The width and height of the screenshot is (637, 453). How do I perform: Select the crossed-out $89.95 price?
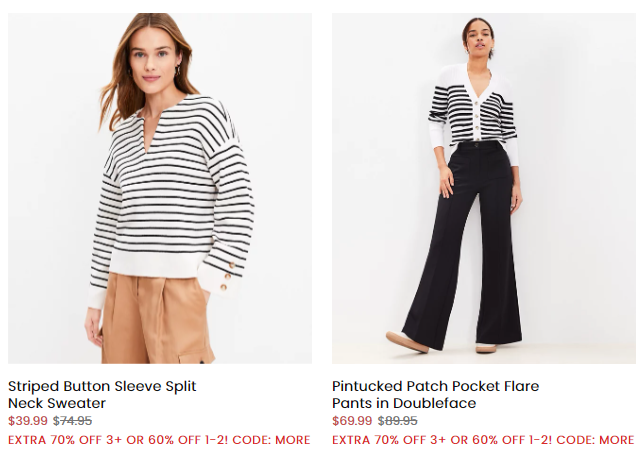click(397, 420)
